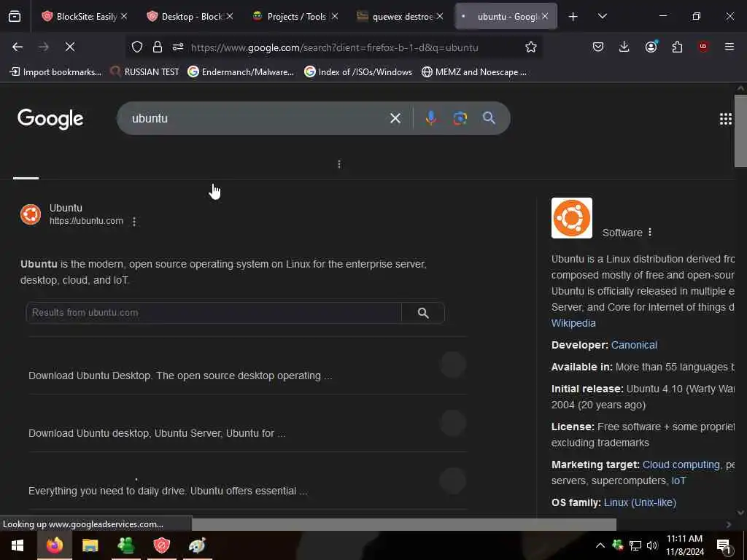Image resolution: width=747 pixels, height=560 pixels.
Task: Clear the search query with X
Action: click(x=395, y=118)
